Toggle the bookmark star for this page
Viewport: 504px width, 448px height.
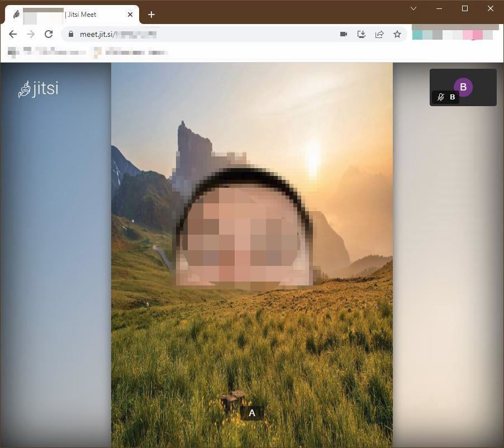397,34
